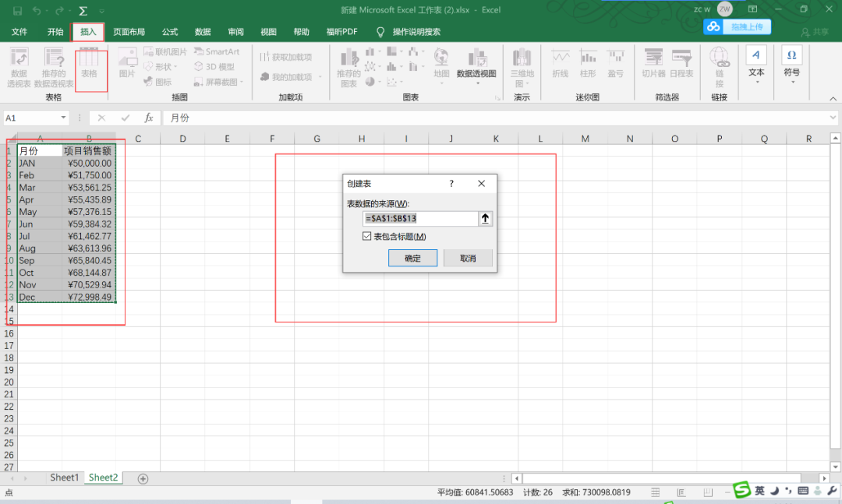The image size is (842, 504).
Task: Switch to the Sheet1 worksheet tab
Action: [x=63, y=478]
